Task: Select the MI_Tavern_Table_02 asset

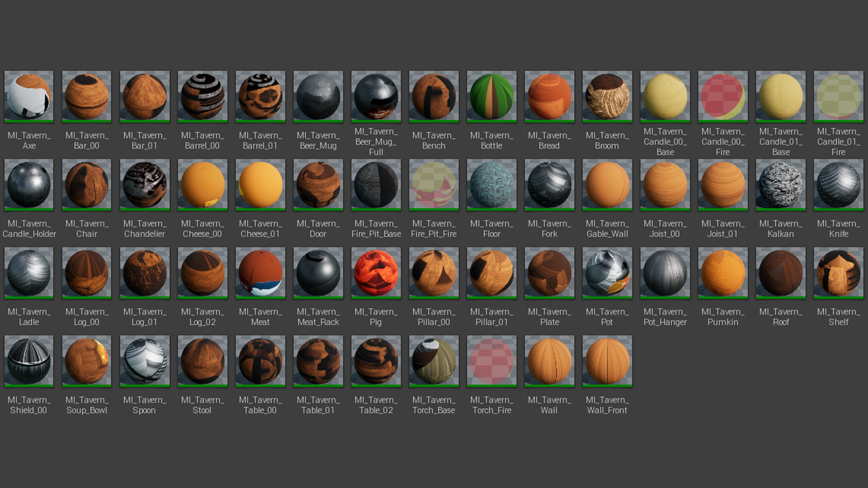Action: [x=376, y=361]
